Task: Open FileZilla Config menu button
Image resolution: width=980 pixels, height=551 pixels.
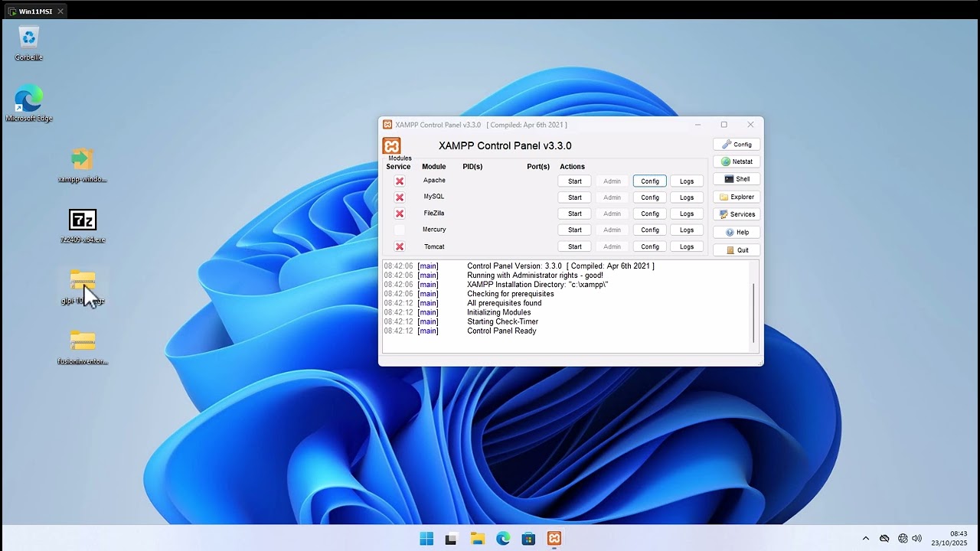Action: coord(649,214)
